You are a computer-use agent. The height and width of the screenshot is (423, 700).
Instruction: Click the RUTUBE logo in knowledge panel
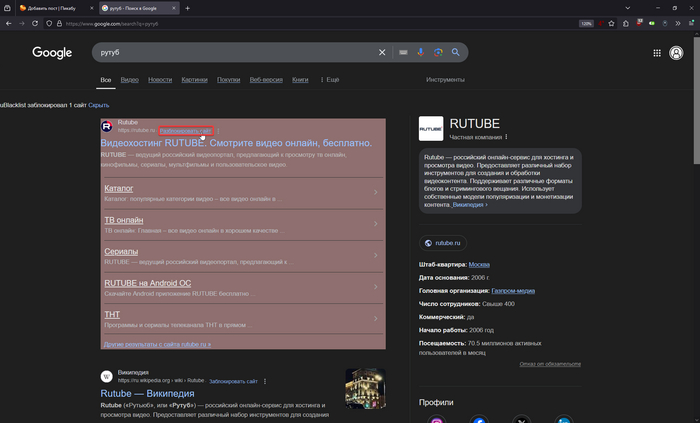[x=431, y=129]
